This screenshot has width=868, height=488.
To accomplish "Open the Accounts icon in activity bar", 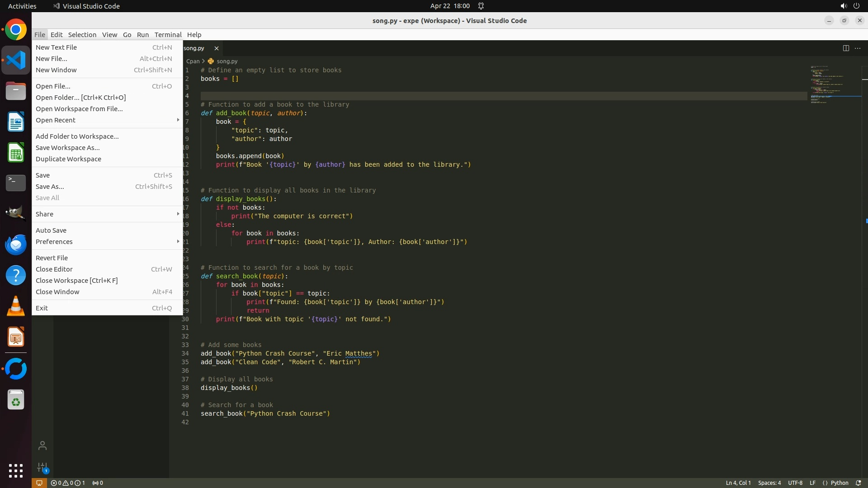I will [x=42, y=446].
